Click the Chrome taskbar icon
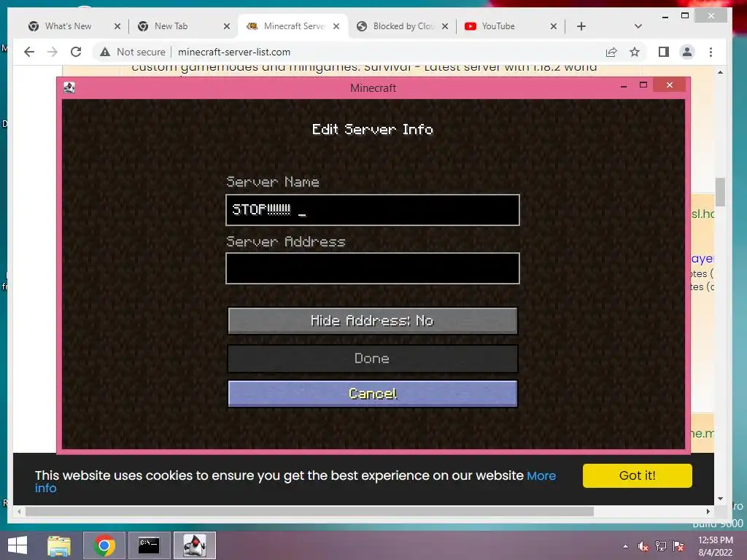 [104, 545]
